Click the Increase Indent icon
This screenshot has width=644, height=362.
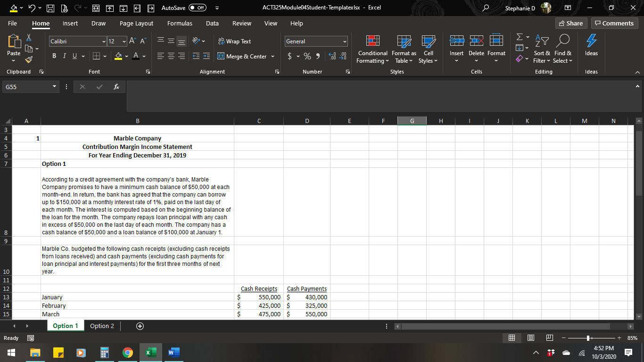tap(206, 56)
